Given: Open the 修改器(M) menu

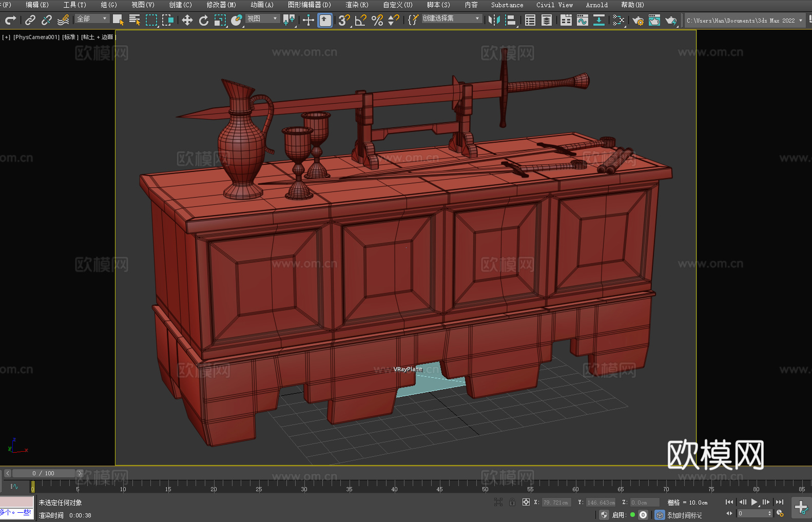Looking at the screenshot, I should click(221, 5).
